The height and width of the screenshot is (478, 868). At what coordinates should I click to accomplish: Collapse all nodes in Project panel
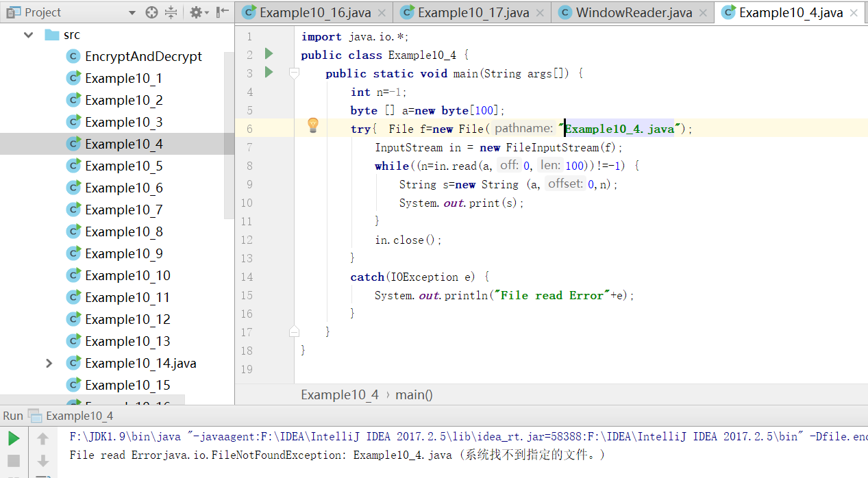(x=171, y=12)
